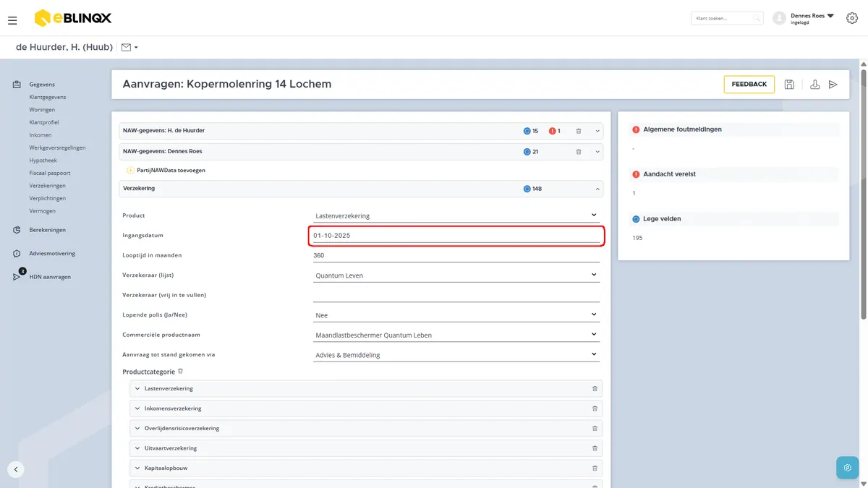This screenshot has width=868, height=488.
Task: Delete NAW-gegevens H. de Huurder section
Action: (578, 131)
